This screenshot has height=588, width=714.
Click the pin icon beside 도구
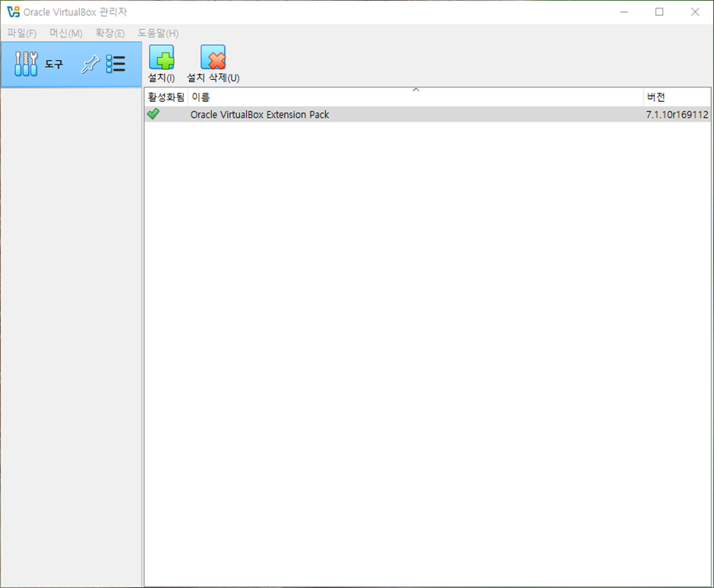[x=90, y=65]
